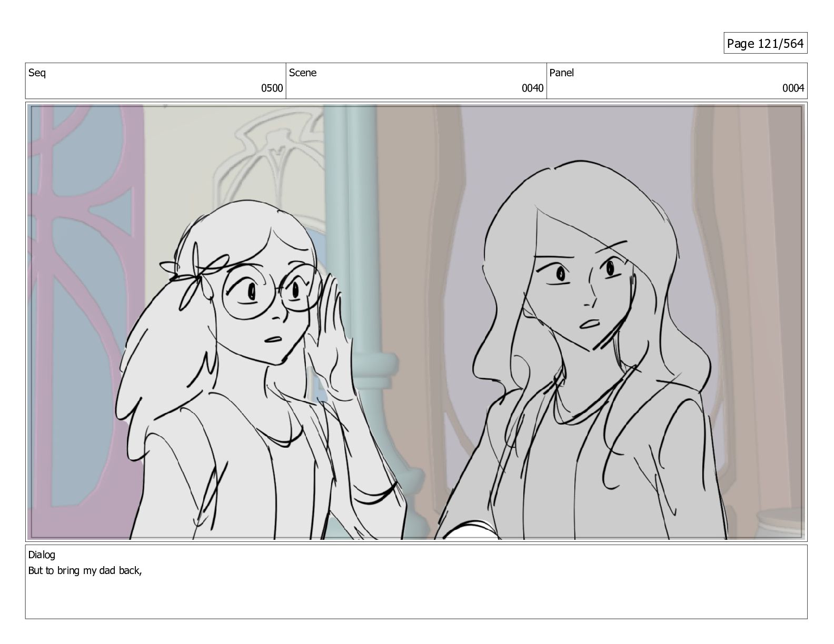This screenshot has width=834, height=644.
Task: Click the white object at bottom of frame
Action: click(x=472, y=530)
